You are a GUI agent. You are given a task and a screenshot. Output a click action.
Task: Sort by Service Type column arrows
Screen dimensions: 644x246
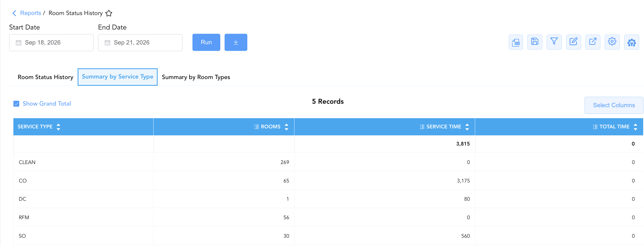[x=59, y=127]
